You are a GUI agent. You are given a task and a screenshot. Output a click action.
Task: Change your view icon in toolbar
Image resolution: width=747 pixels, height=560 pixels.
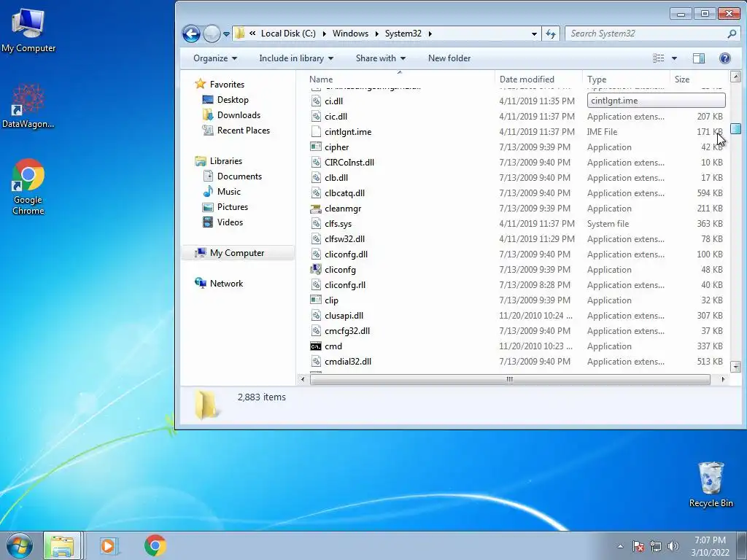(x=659, y=58)
